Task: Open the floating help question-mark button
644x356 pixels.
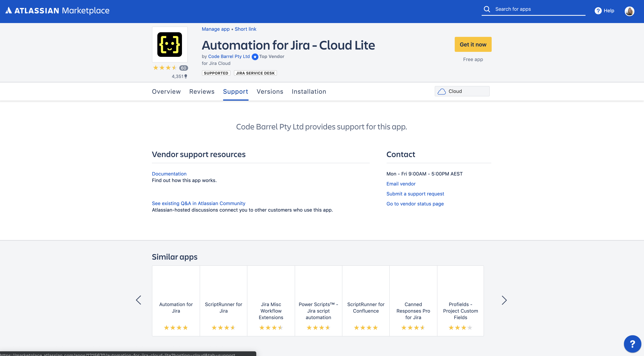Action: click(x=632, y=344)
